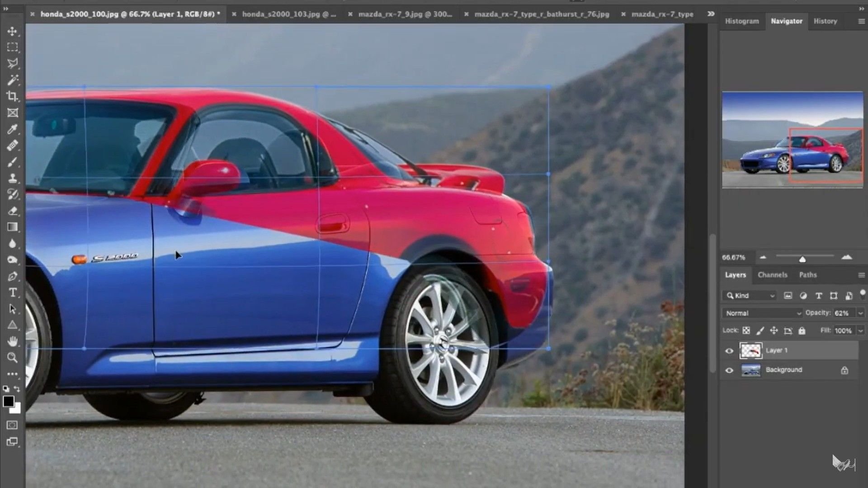Switch to the Channels tab

pos(773,275)
